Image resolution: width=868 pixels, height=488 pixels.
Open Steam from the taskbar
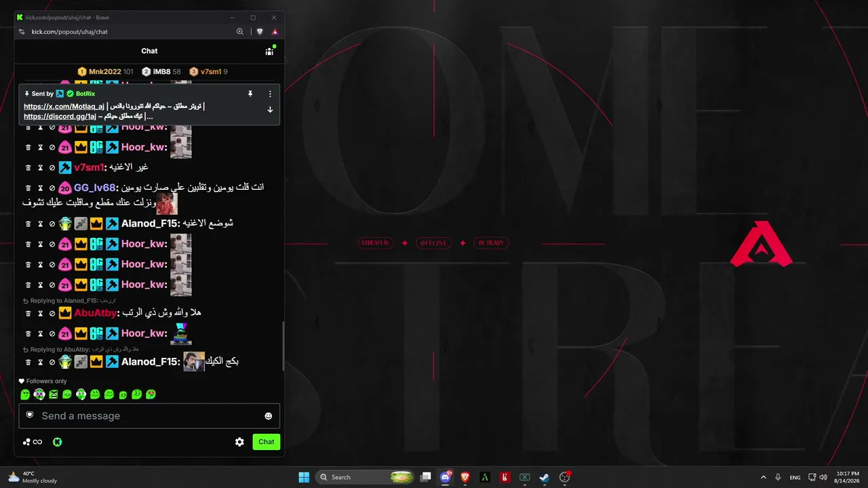point(545,477)
